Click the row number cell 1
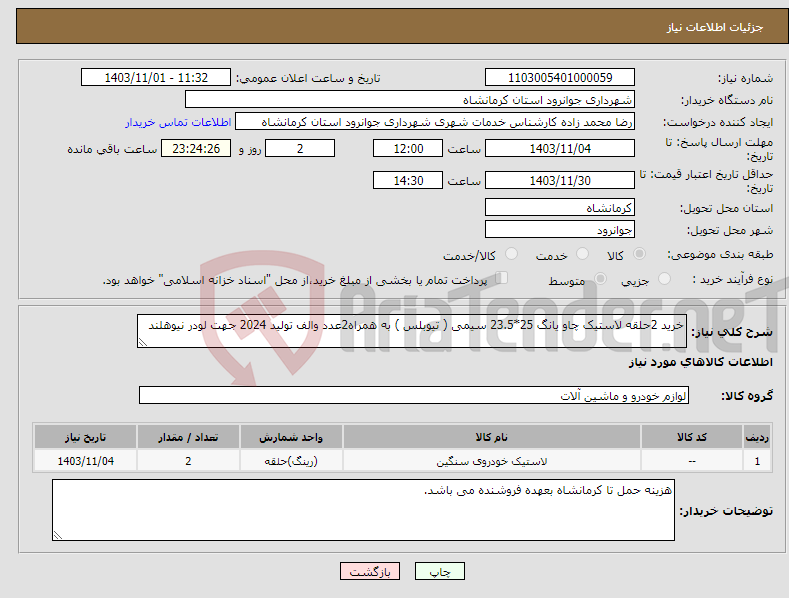The image size is (789, 598). coord(757,461)
